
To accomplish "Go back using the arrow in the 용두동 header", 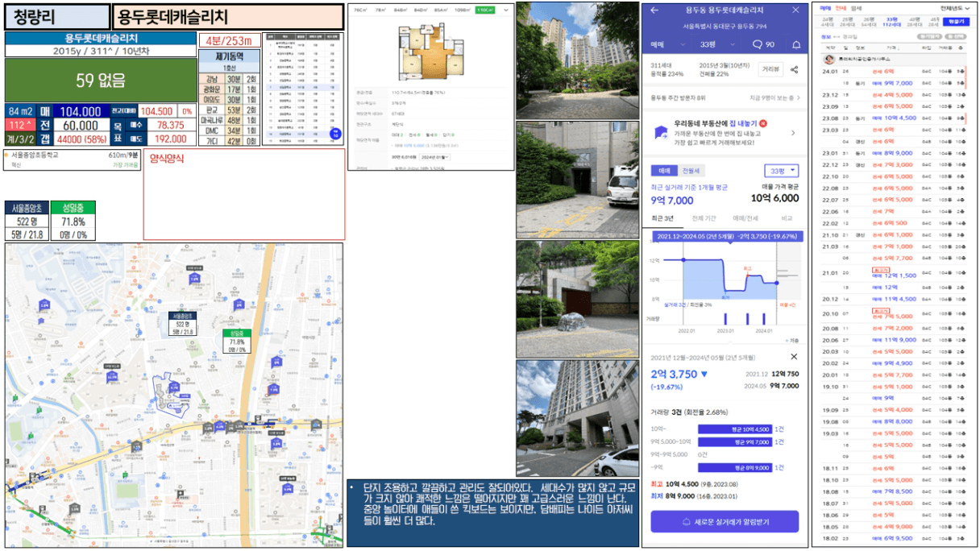I will [x=654, y=10].
